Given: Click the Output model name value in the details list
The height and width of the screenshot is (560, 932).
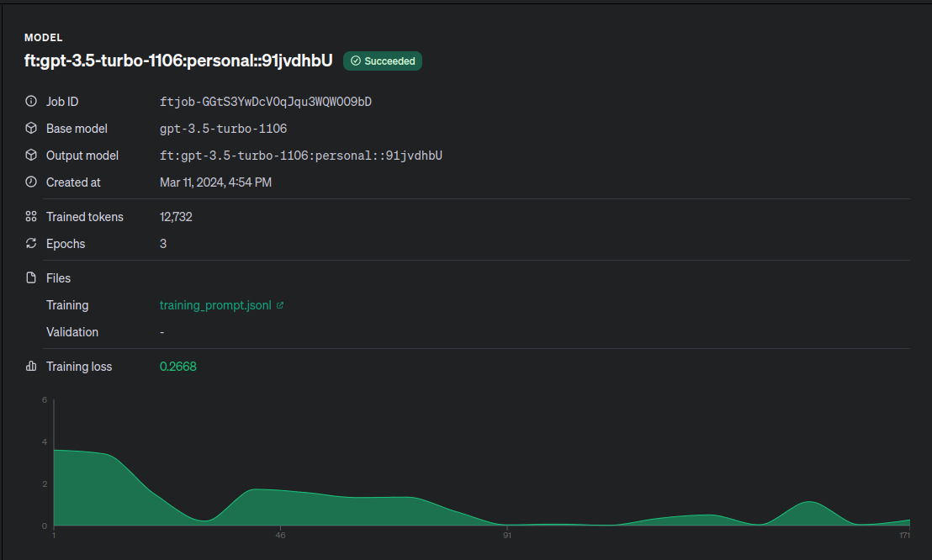Looking at the screenshot, I should (301, 156).
